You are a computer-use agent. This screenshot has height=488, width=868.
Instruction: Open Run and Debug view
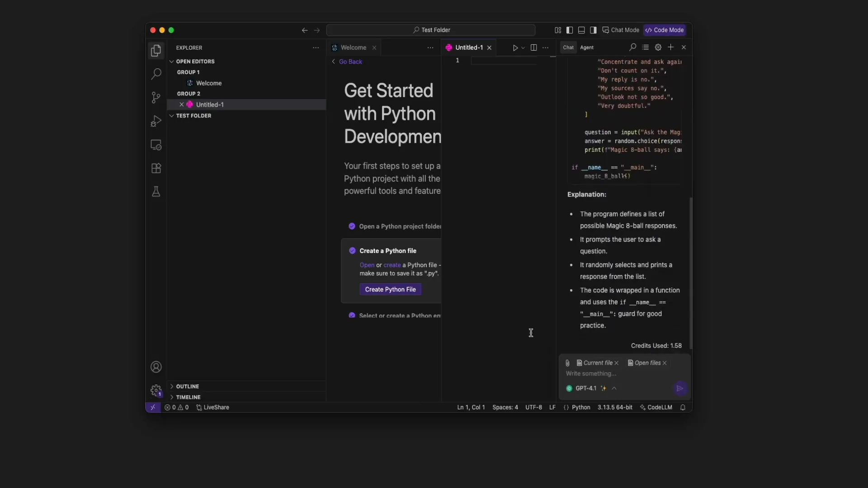pos(156,121)
